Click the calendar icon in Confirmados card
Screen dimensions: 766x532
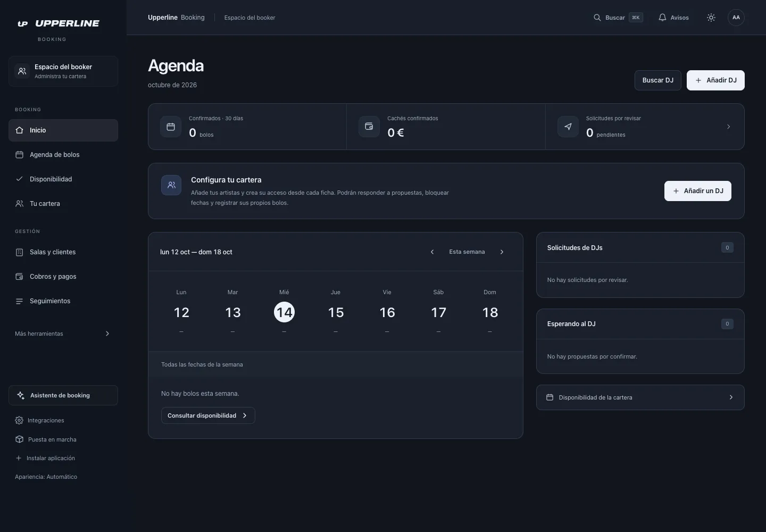point(171,127)
